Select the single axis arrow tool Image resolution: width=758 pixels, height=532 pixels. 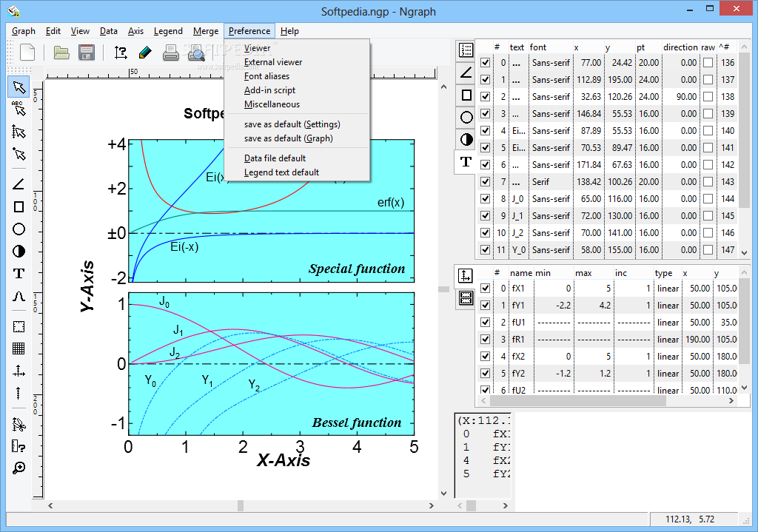pyautogui.click(x=19, y=393)
